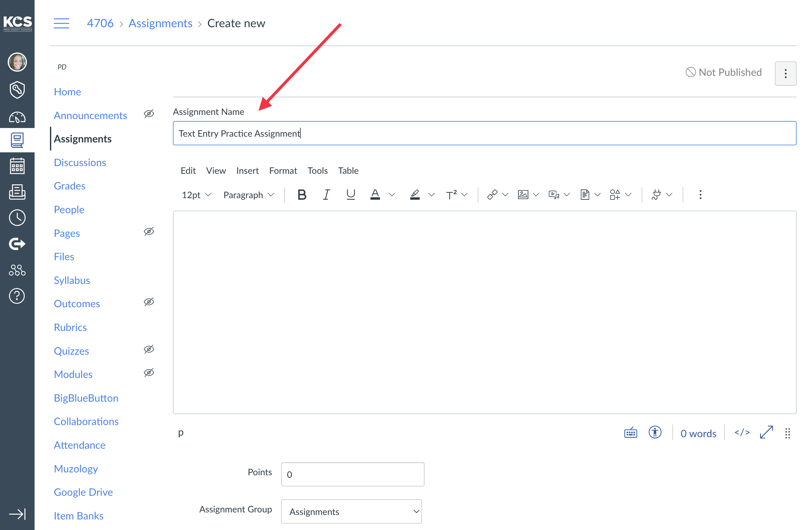
Task: Insert an image with the image icon
Action: tap(523, 195)
